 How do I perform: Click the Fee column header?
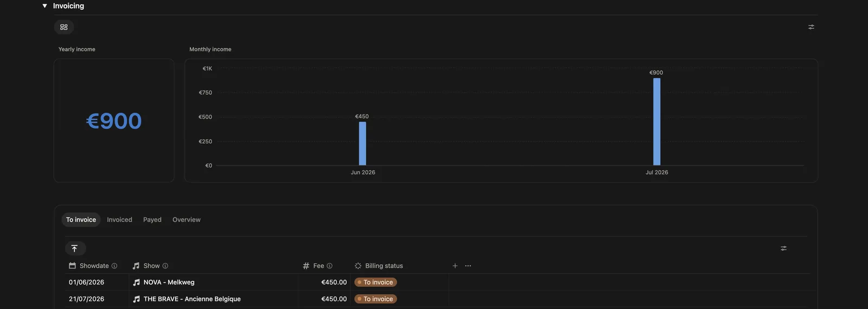[x=318, y=266]
